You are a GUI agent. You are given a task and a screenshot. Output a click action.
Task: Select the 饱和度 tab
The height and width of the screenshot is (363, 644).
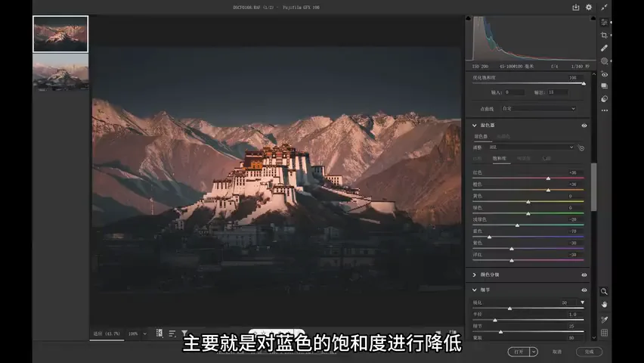pos(500,158)
